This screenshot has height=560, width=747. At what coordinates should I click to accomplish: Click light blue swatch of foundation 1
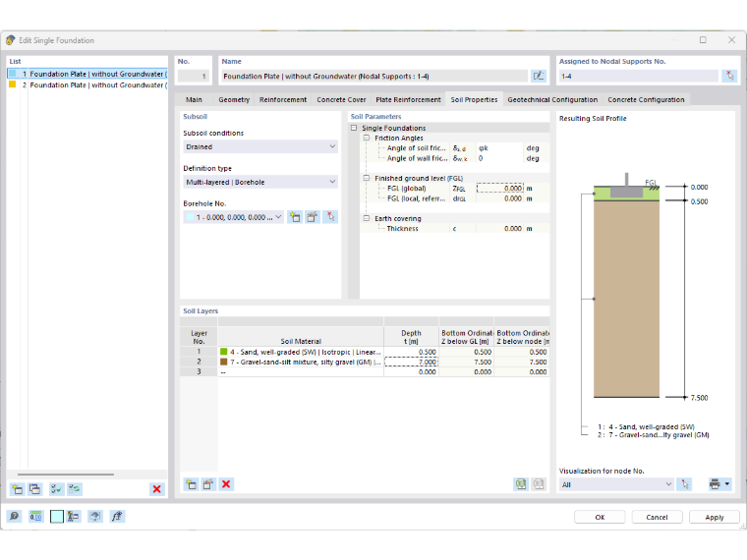13,74
